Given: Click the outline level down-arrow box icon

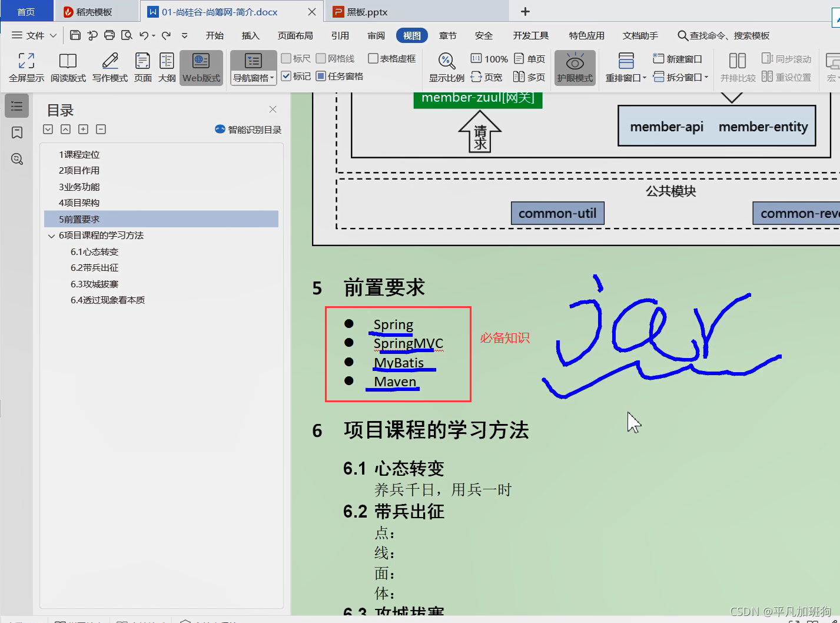Looking at the screenshot, I should pos(48,130).
